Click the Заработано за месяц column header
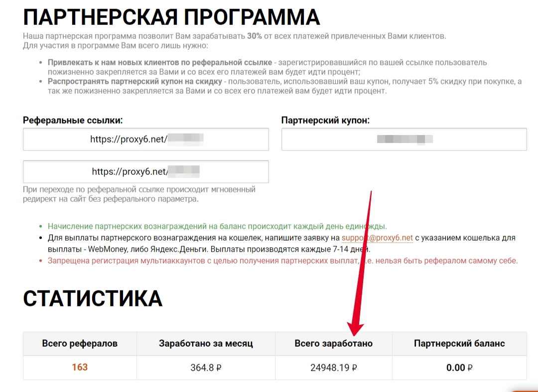This screenshot has width=538, height=392. (x=206, y=343)
